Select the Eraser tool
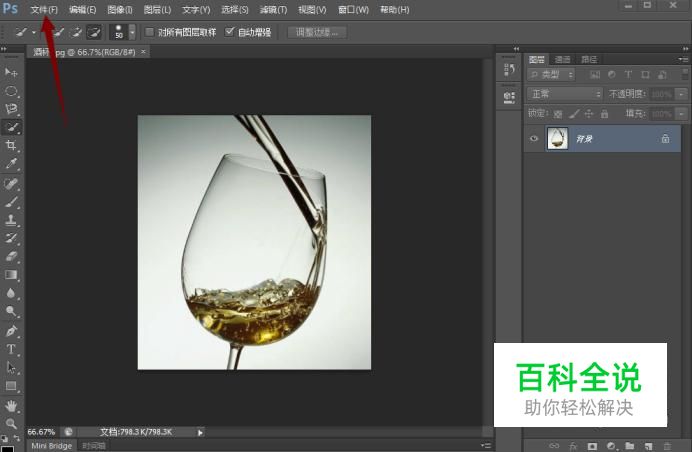This screenshot has height=452, width=692. pyautogui.click(x=11, y=256)
